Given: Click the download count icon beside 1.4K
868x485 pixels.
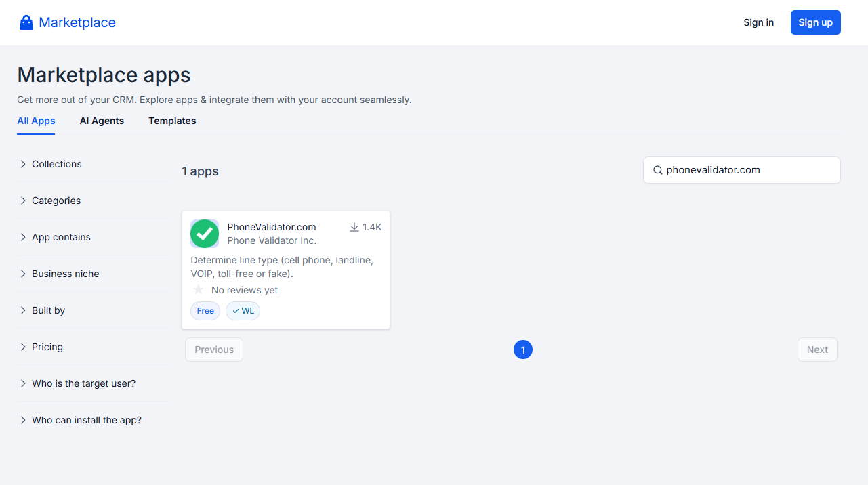Looking at the screenshot, I should 354,228.
